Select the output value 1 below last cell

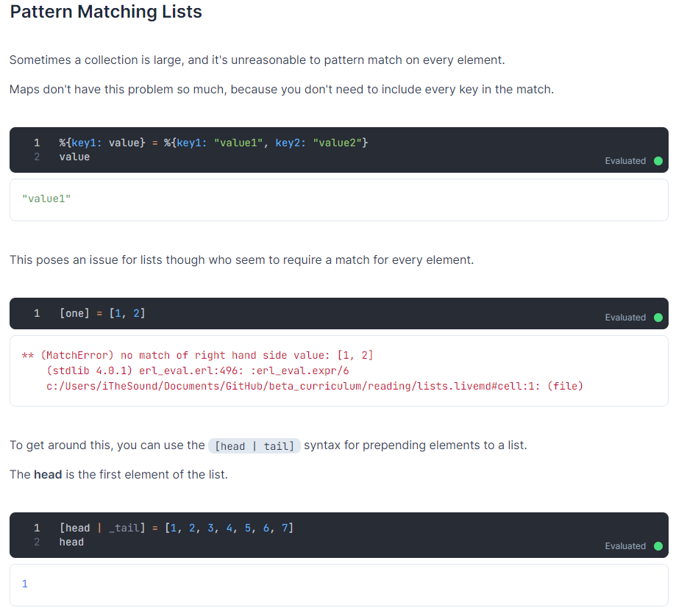24,584
